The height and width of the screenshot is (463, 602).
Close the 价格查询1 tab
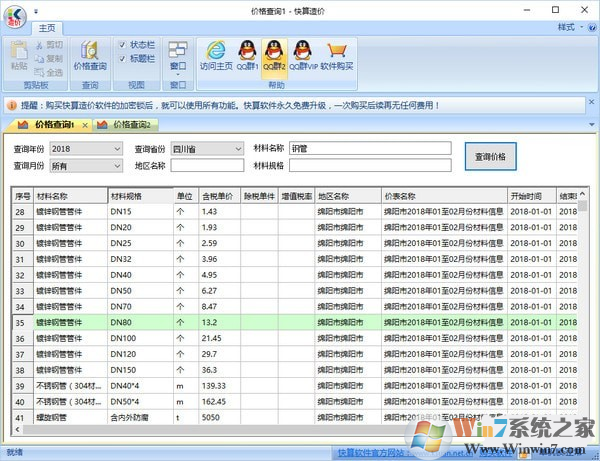click(85, 125)
